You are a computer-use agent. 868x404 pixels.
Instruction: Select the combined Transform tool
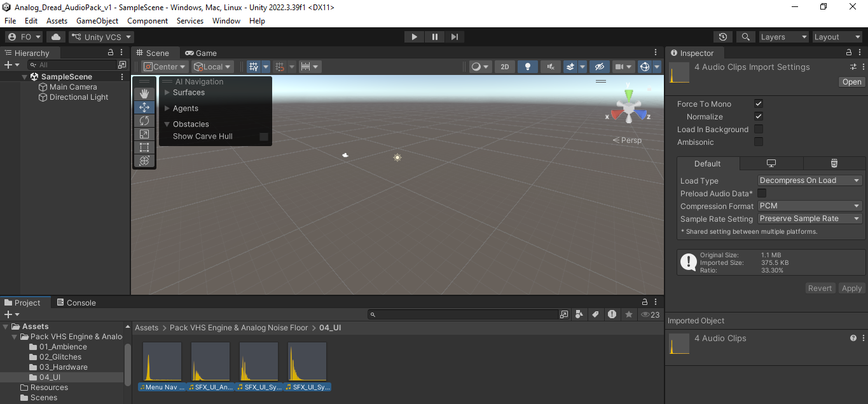click(144, 161)
